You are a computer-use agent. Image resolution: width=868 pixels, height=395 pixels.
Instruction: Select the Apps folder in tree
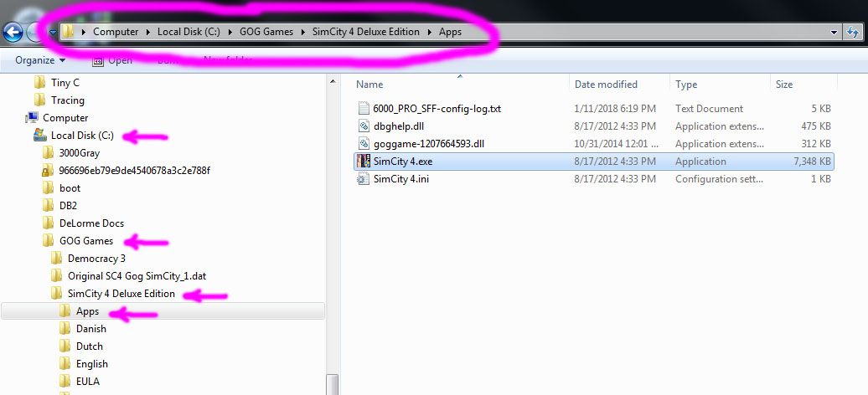click(87, 311)
